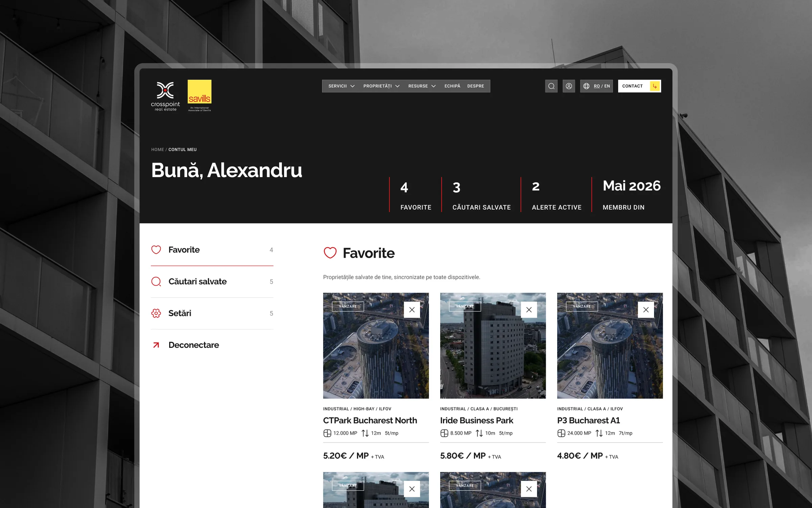Click the gear icon beside Setări
Screen dimensions: 812x508
coord(156,313)
